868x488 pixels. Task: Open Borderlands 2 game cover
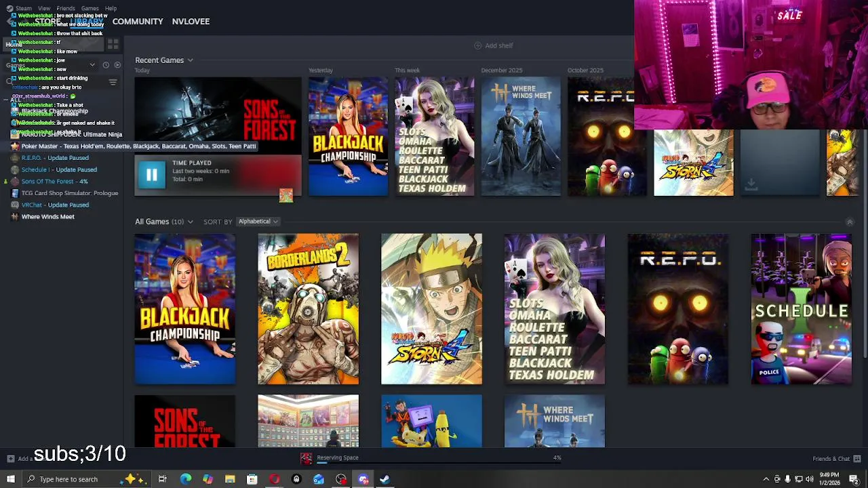coord(308,309)
